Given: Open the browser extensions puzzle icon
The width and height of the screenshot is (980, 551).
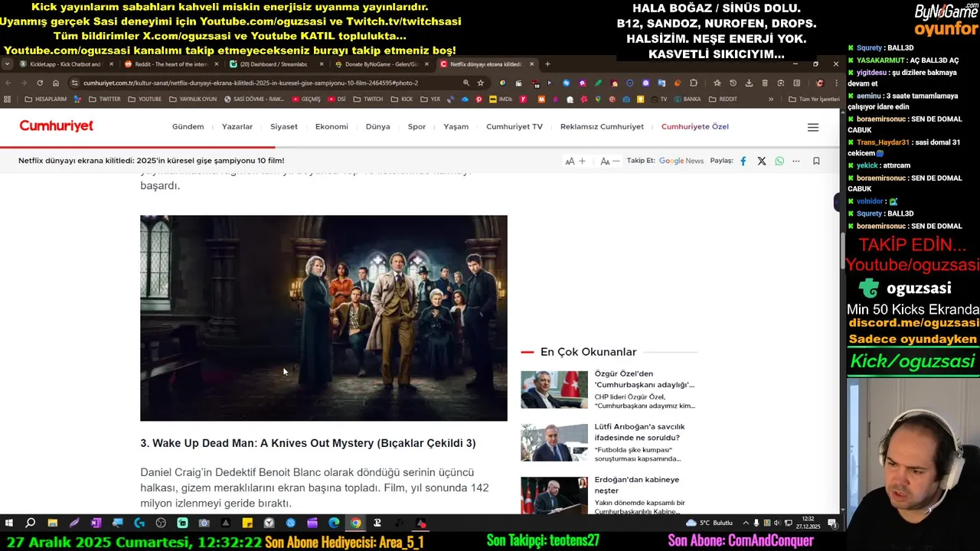Looking at the screenshot, I should click(694, 83).
